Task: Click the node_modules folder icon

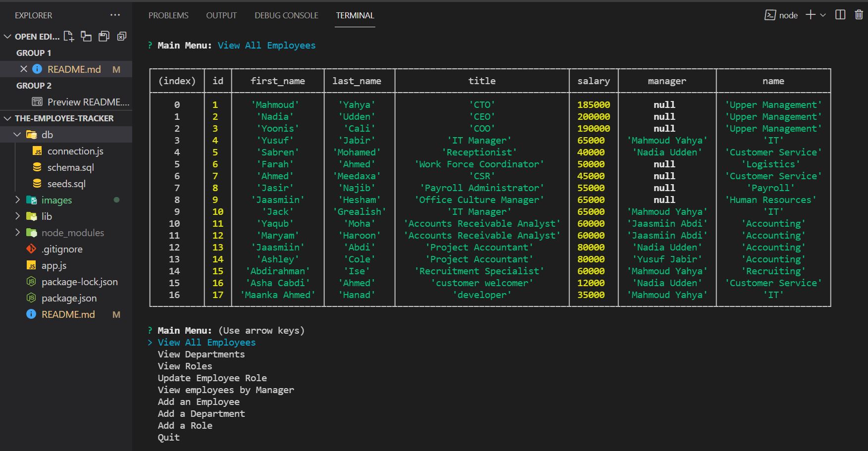Action: 32,233
